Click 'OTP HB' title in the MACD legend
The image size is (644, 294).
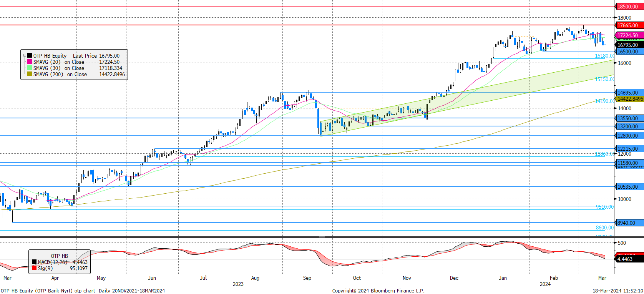(x=60, y=256)
